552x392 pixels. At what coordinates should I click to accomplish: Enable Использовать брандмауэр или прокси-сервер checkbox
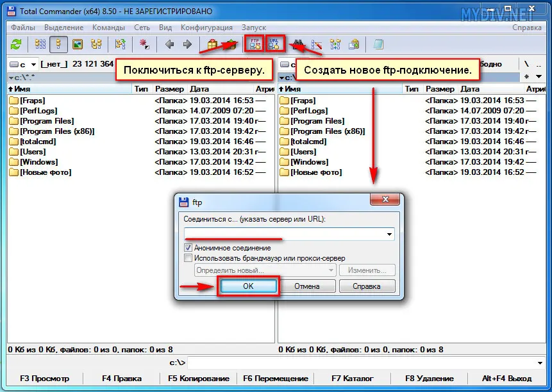point(188,258)
